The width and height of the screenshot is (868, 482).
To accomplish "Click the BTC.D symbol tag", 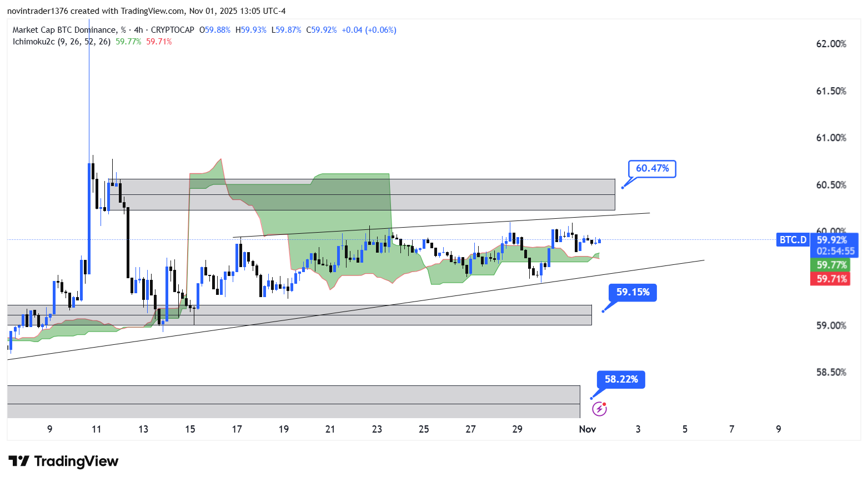I will (792, 240).
